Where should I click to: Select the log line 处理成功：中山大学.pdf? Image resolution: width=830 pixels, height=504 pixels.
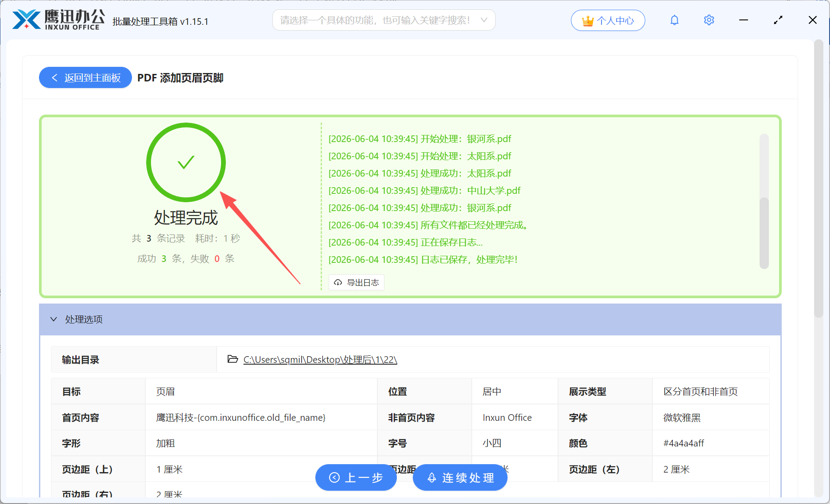tap(424, 191)
